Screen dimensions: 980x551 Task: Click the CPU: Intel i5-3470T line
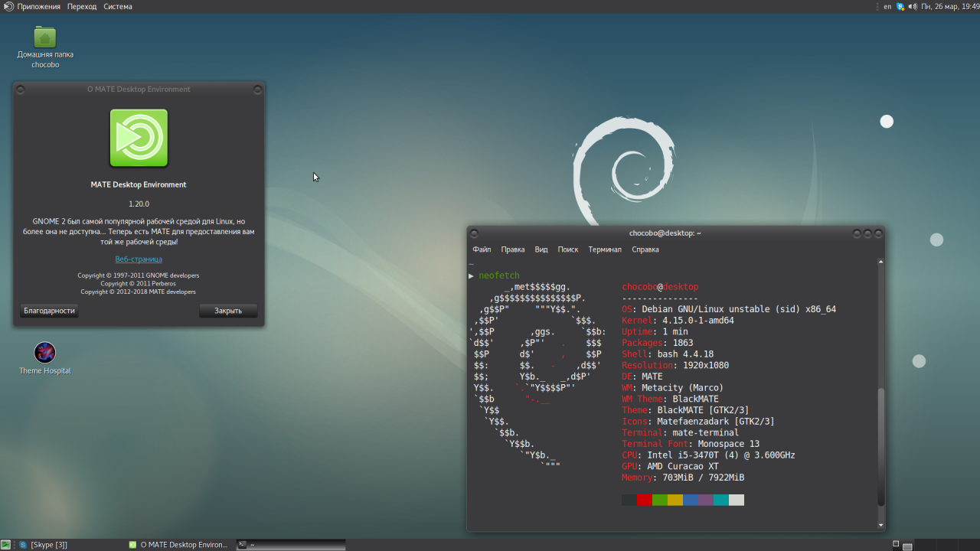pos(708,455)
